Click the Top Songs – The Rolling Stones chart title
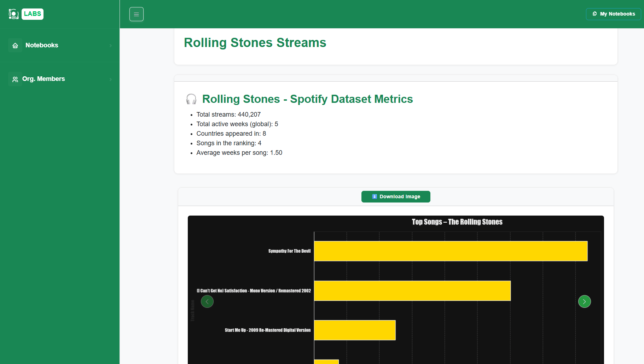This screenshot has width=644, height=364. 457,222
